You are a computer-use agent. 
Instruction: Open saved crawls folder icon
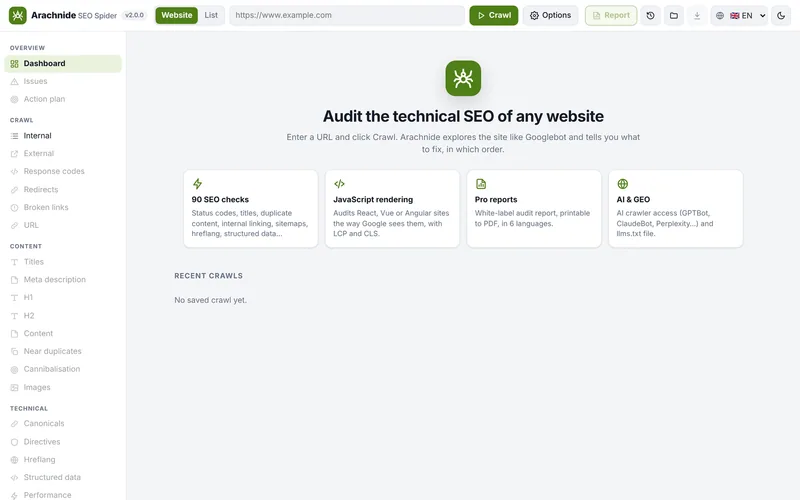tap(674, 15)
